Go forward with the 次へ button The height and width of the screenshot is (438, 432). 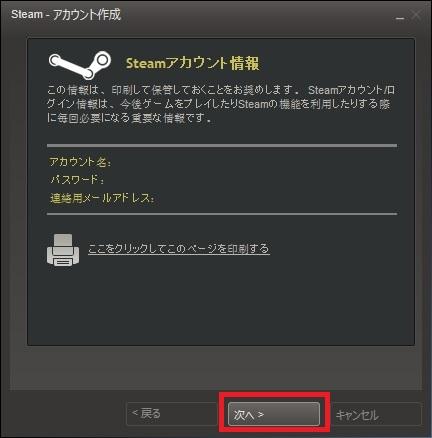[x=274, y=414]
